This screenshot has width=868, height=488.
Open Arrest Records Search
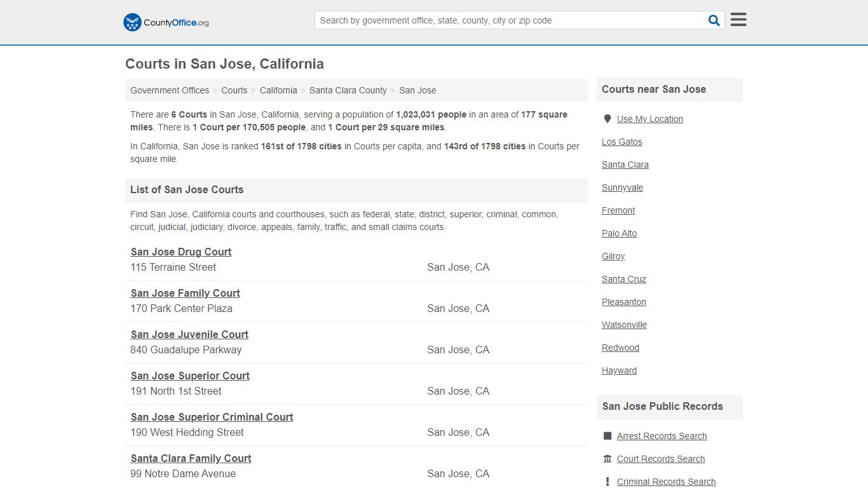click(x=662, y=436)
